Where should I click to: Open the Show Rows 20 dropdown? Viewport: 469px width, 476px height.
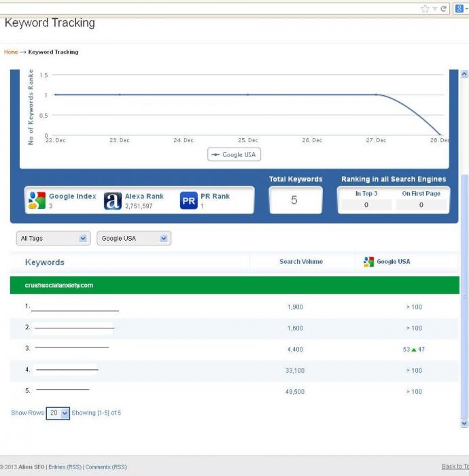coord(58,413)
